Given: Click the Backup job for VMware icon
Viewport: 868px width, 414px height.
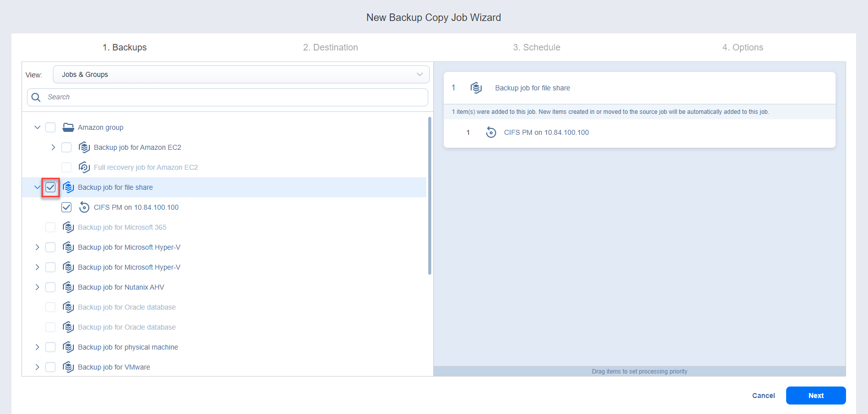Looking at the screenshot, I should [68, 367].
